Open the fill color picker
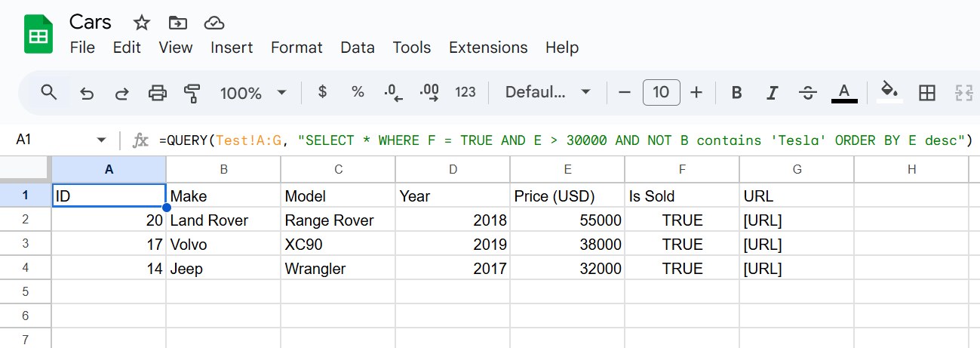 890,92
